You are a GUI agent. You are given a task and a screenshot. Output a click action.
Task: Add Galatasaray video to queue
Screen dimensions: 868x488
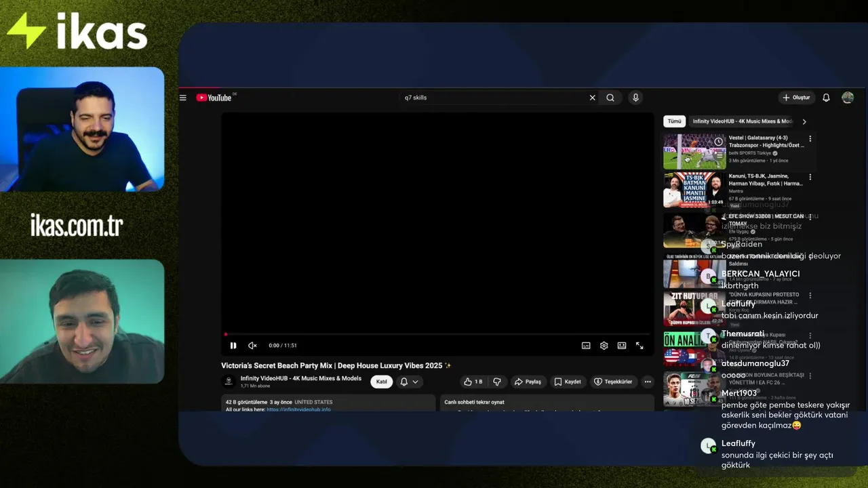coord(718,155)
